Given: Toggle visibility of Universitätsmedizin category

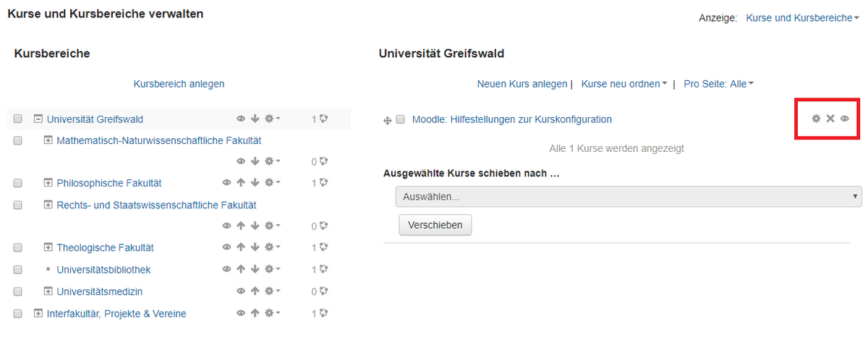Looking at the screenshot, I should point(241,291).
